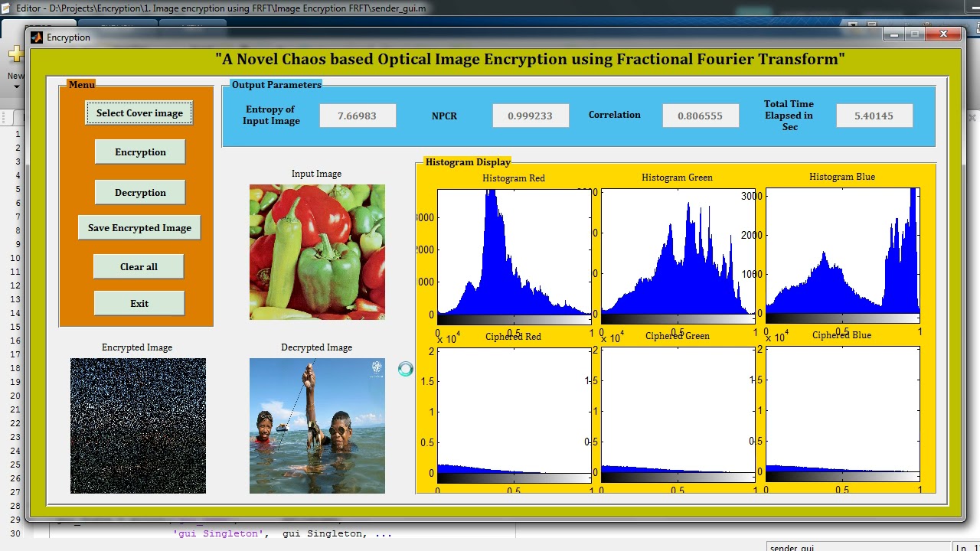This screenshot has width=980, height=551.
Task: Click the Decrypted Image caption text
Action: [316, 347]
